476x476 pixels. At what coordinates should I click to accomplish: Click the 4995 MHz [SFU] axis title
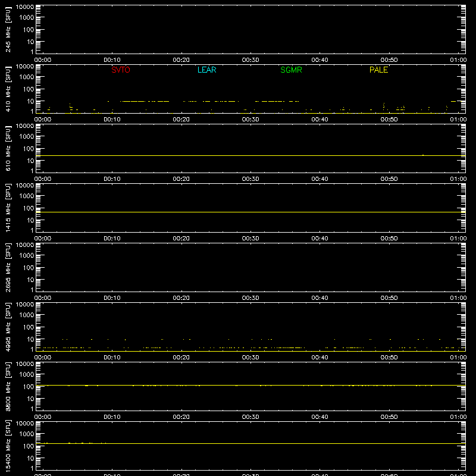pos(8,327)
